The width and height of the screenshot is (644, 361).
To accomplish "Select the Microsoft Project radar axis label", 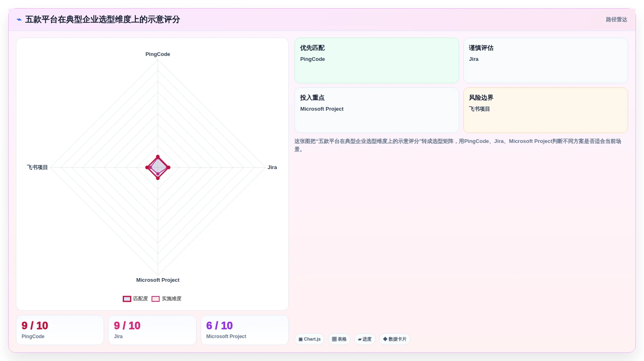I will [x=158, y=280].
